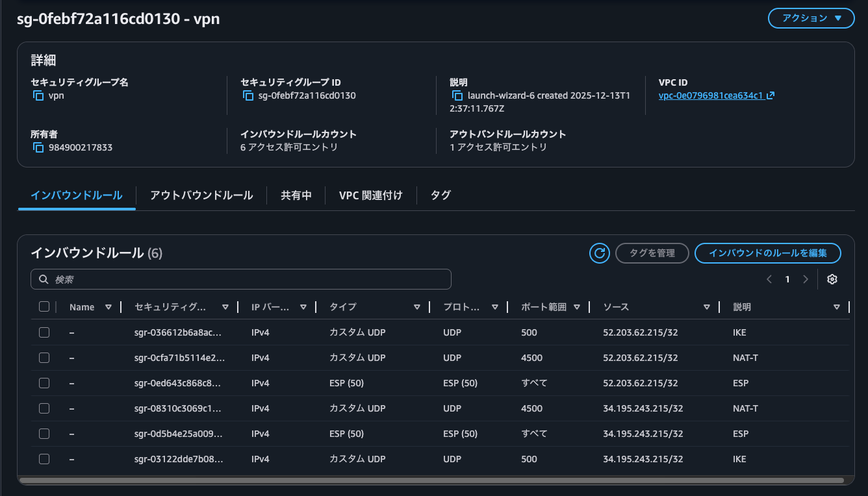Copy the launch-wizard-6 description text
The image size is (868, 496).
(x=457, y=96)
